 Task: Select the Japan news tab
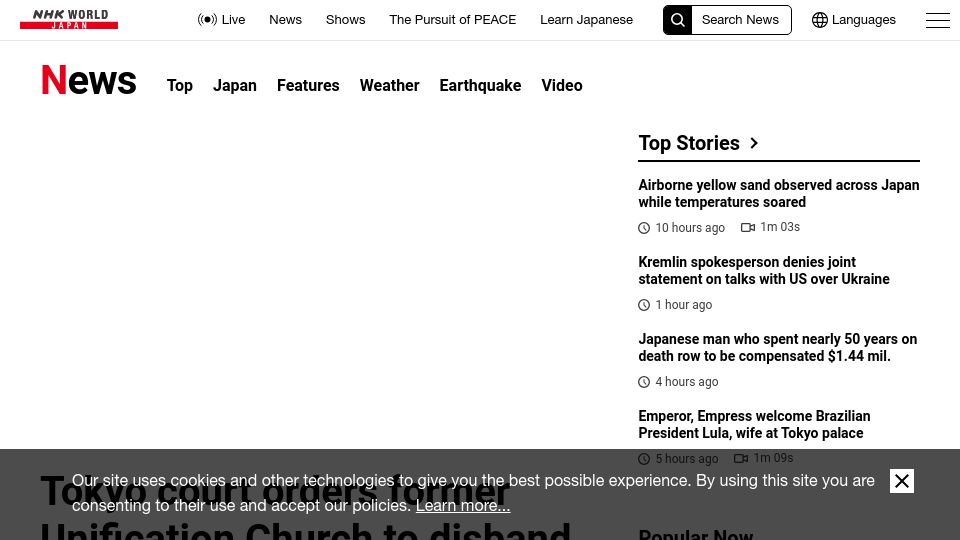tap(234, 86)
